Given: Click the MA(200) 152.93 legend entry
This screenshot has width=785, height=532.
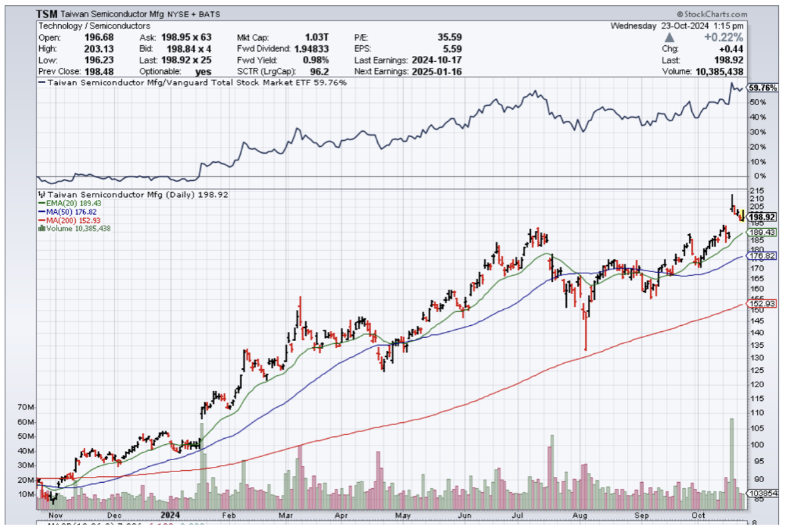Looking at the screenshot, I should click(70, 220).
